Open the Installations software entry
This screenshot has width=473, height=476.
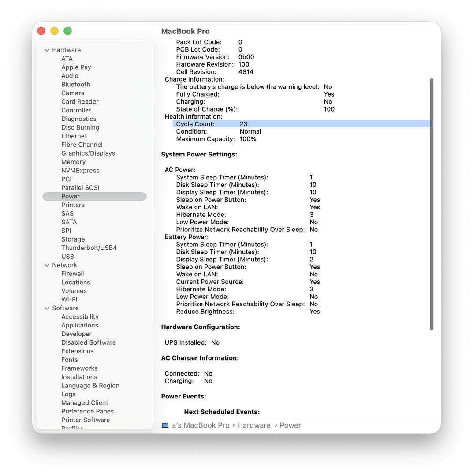coord(79,377)
